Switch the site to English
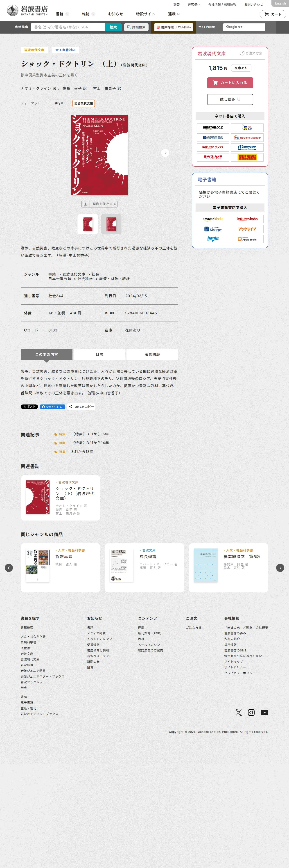Image resolution: width=289 pixels, height=868 pixels. coord(280,3)
